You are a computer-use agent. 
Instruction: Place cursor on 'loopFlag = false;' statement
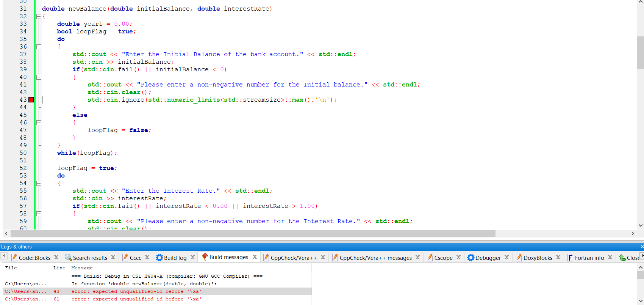point(119,130)
